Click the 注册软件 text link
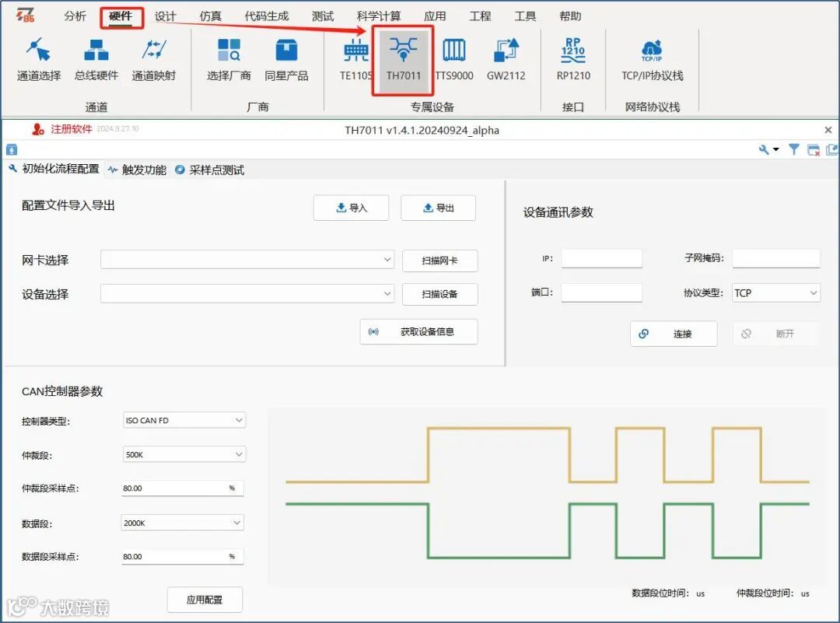This screenshot has width=840, height=623. [x=72, y=129]
